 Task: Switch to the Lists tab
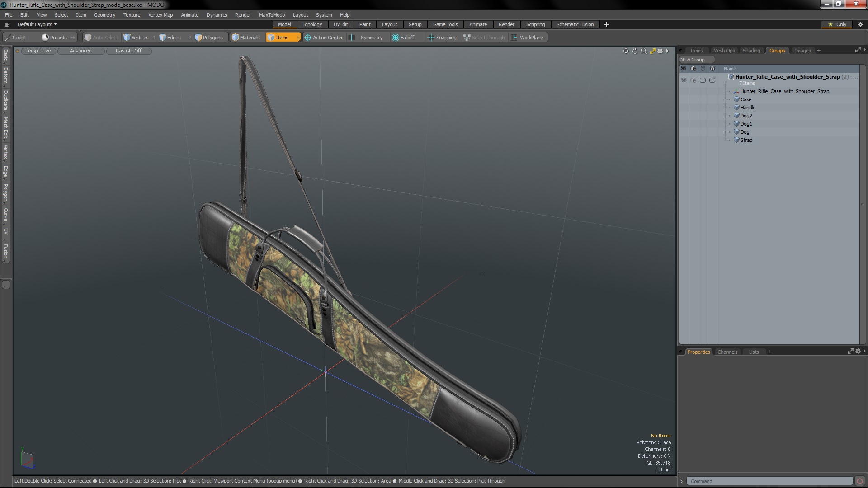pos(754,352)
